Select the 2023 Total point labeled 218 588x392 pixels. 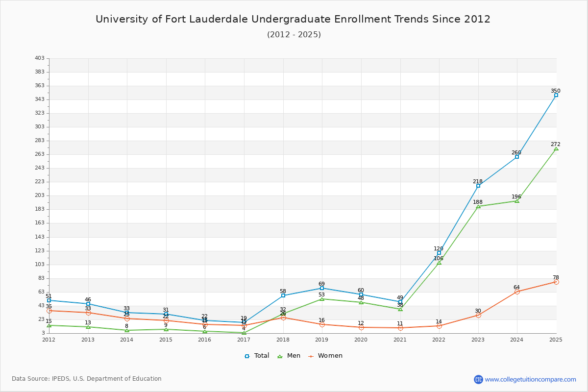tap(478, 186)
